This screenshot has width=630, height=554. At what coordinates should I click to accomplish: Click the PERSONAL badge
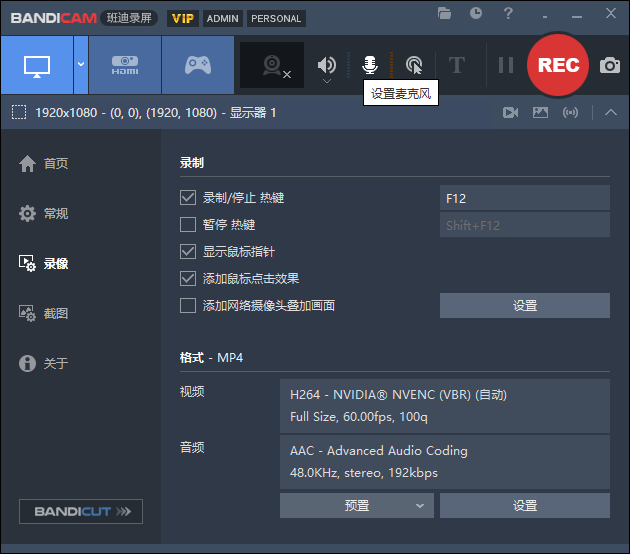point(276,18)
